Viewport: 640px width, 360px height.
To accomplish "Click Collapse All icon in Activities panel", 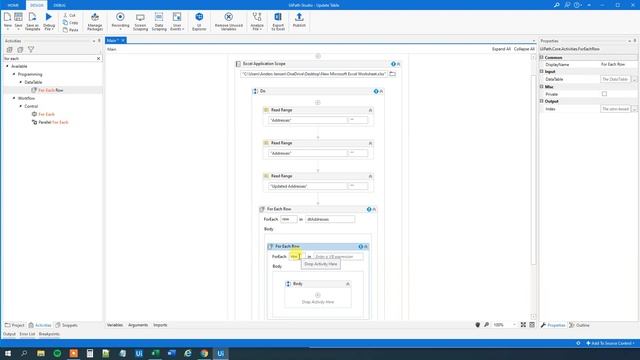I will (20, 49).
